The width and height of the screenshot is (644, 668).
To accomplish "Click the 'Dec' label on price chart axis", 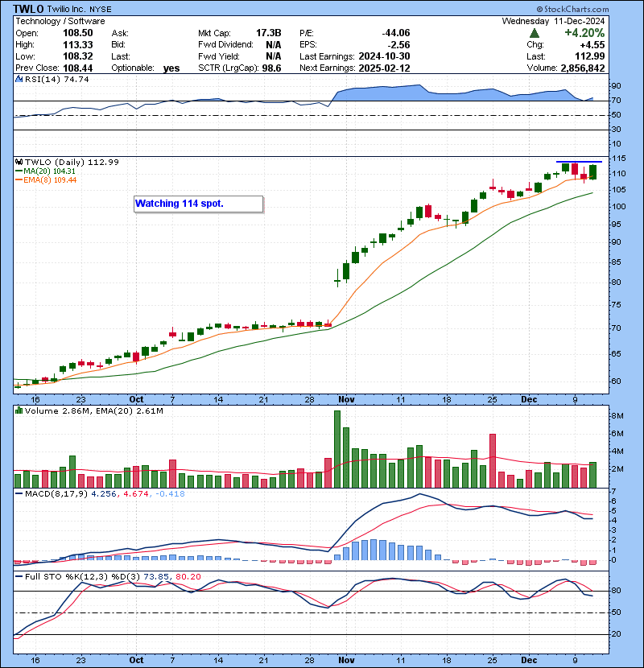I will coord(529,400).
